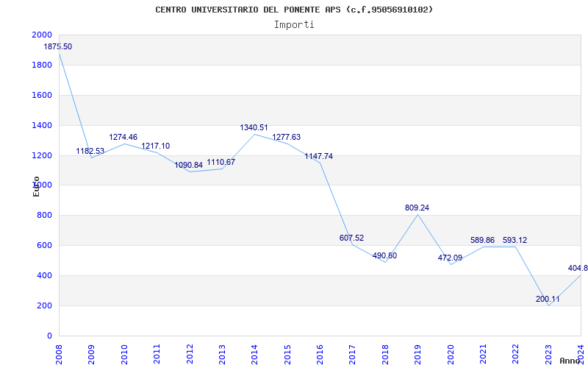
Task: Select year 2018 on the x-axis
Action: 385,354
